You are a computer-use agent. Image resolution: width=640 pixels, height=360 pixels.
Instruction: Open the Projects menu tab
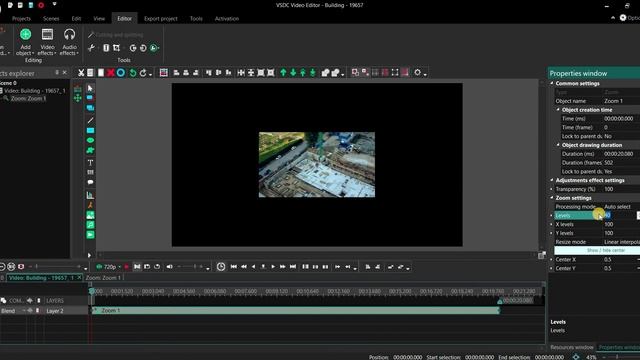point(21,18)
